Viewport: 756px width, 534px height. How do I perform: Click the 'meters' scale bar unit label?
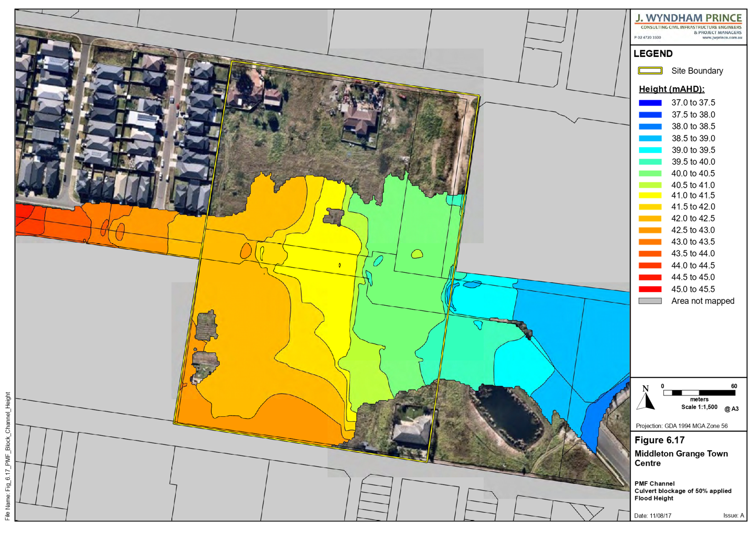pos(699,399)
